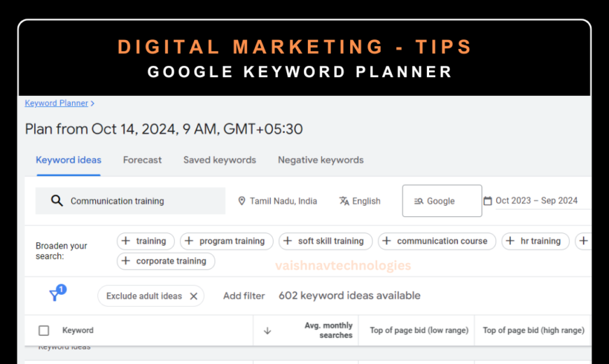Sort by Avg. monthly searches column
Image resolution: width=609 pixels, height=364 pixels.
(x=328, y=330)
